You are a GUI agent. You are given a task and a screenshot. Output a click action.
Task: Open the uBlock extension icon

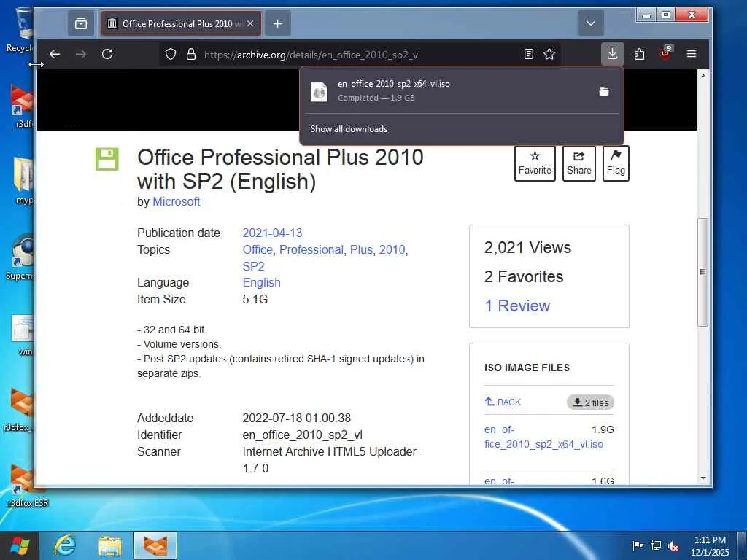click(665, 53)
